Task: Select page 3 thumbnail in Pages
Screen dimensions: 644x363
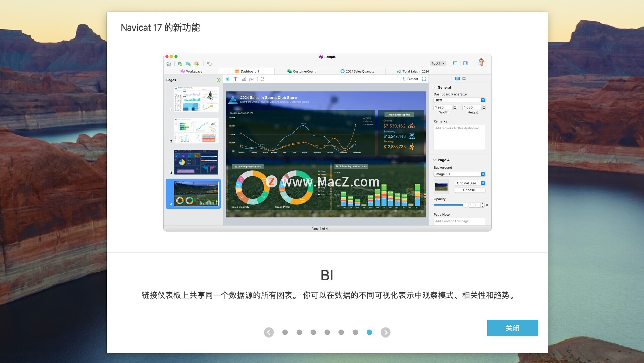Action: (x=196, y=162)
